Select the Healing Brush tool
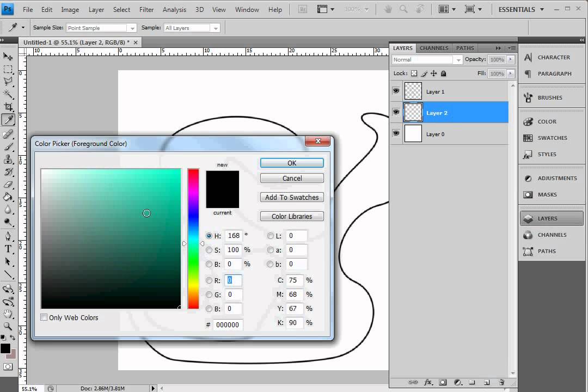The height and width of the screenshot is (392, 588). pyautogui.click(x=8, y=134)
